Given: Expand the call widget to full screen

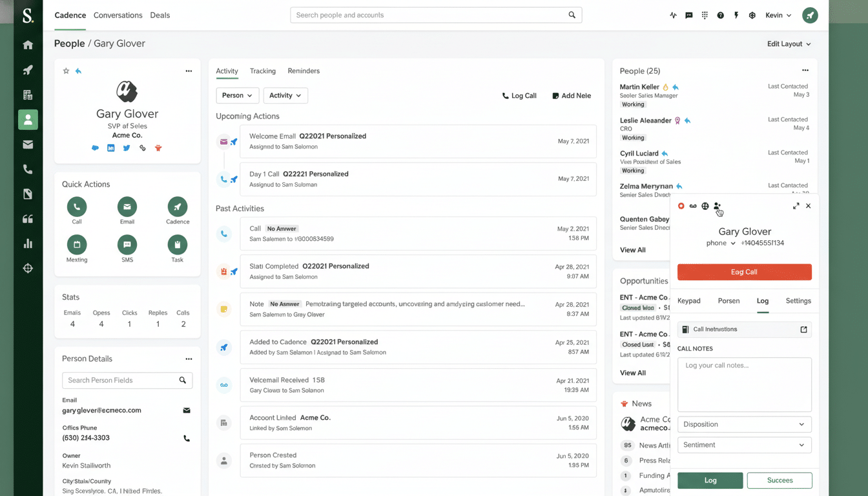Looking at the screenshot, I should [796, 205].
